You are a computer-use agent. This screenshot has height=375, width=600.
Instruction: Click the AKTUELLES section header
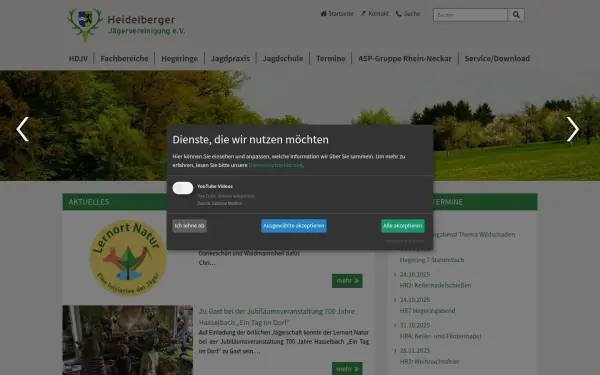coord(89,202)
